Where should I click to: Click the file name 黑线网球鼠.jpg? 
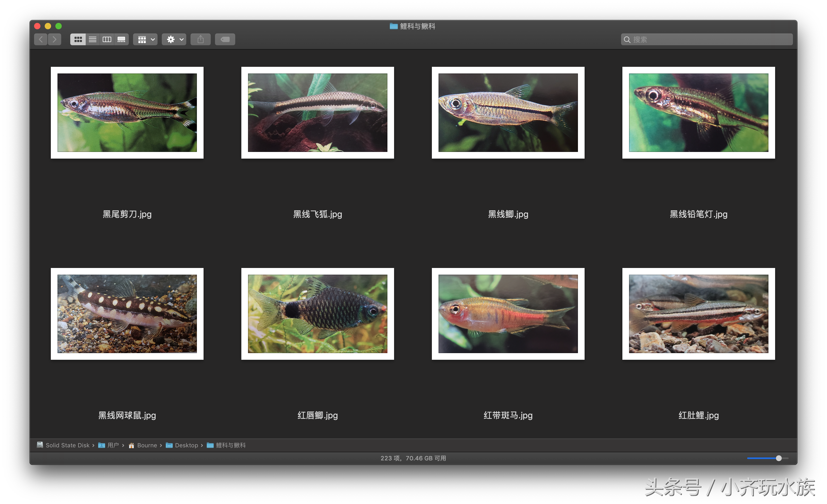point(127,415)
